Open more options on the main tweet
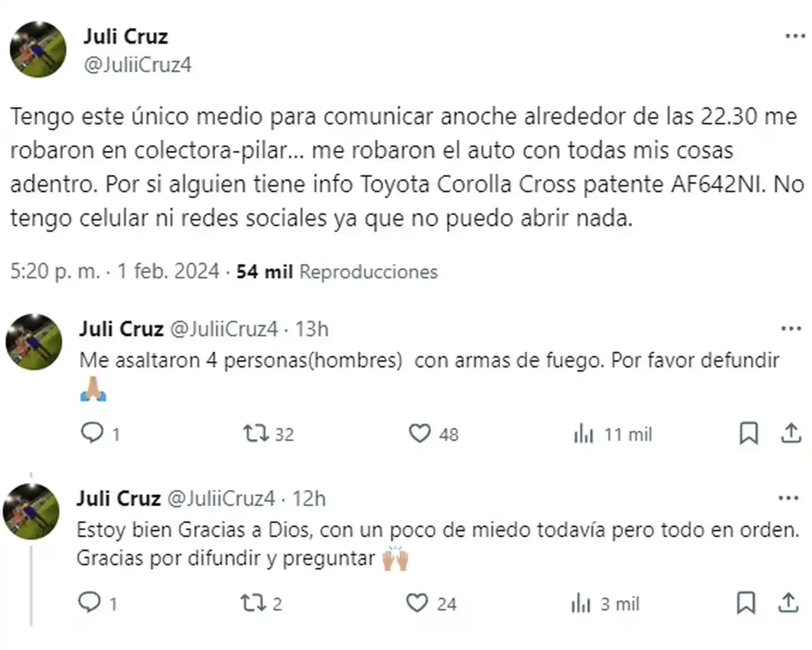Image resolution: width=812 pixels, height=650 pixels. pos(795,37)
